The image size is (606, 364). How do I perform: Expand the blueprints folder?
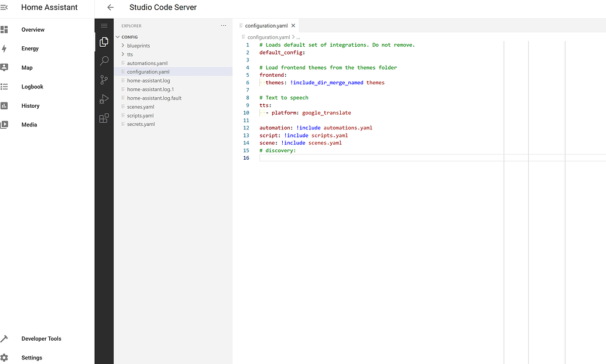point(138,46)
